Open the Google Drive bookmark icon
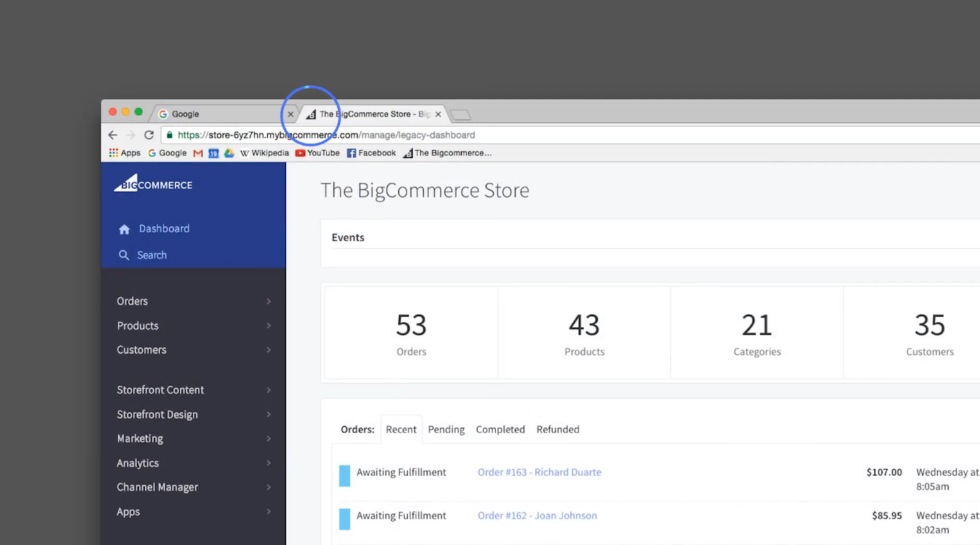This screenshot has width=980, height=545. (229, 153)
